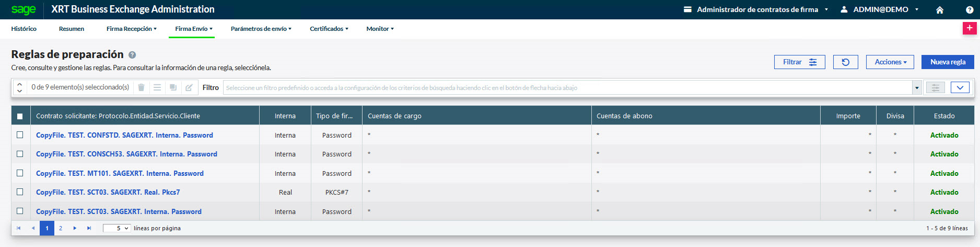Go to page 2 of the rules
Viewport: 980px width, 247px height.
(x=61, y=228)
